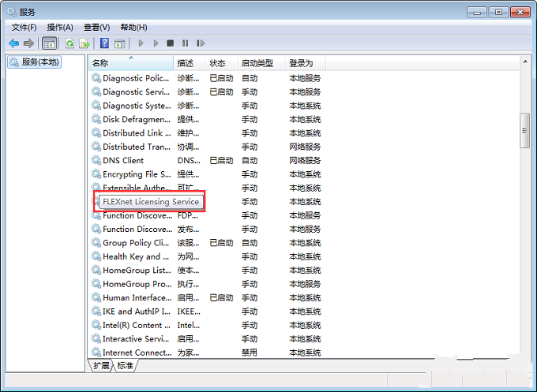The width and height of the screenshot is (537, 392).
Task: Sort by the 描述 column header
Action: (x=190, y=63)
